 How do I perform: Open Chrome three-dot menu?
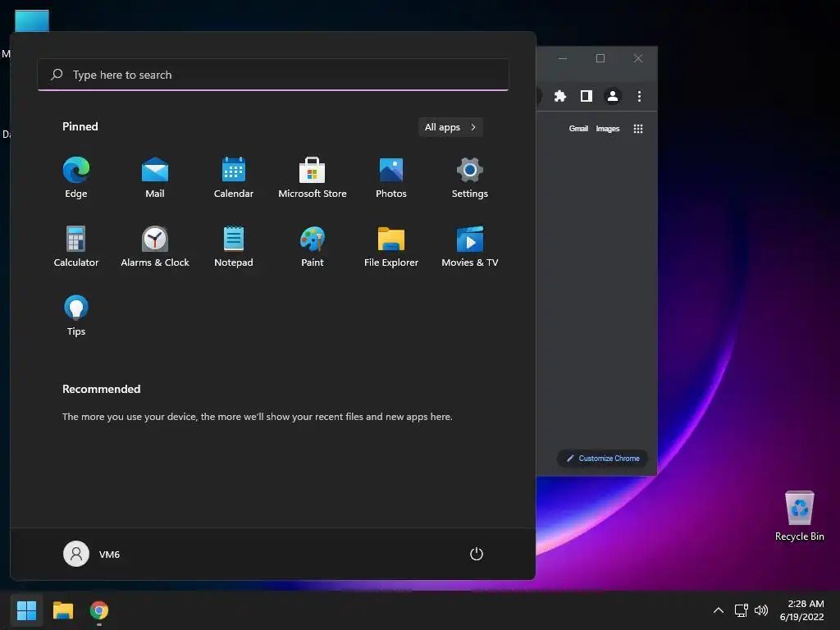pyautogui.click(x=638, y=96)
